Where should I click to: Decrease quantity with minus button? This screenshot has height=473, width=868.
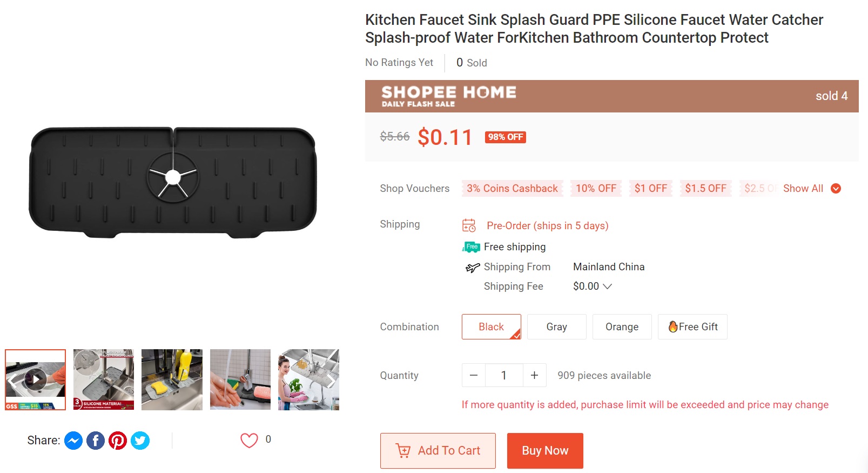tap(474, 375)
